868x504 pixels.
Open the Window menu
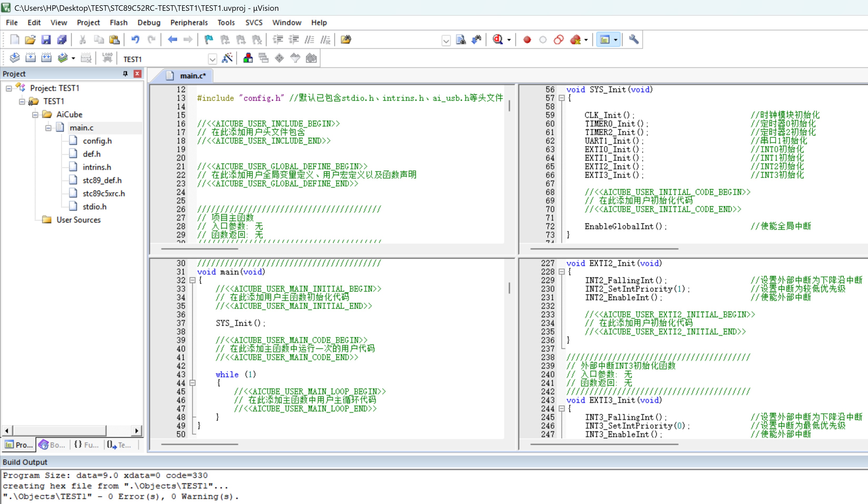[x=287, y=23]
